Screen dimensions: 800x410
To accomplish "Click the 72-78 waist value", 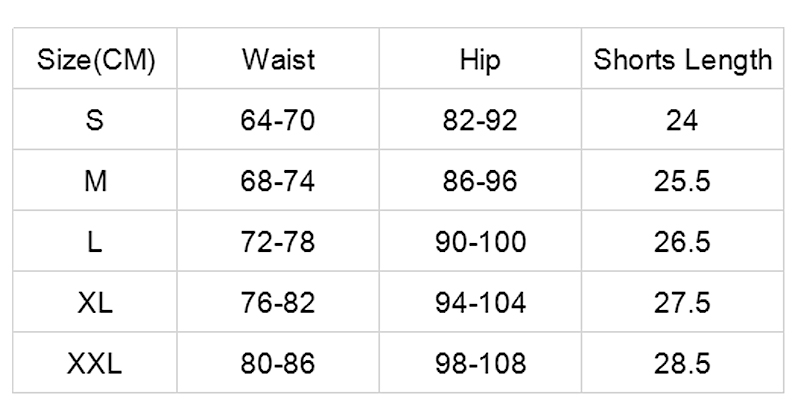I will (278, 243).
